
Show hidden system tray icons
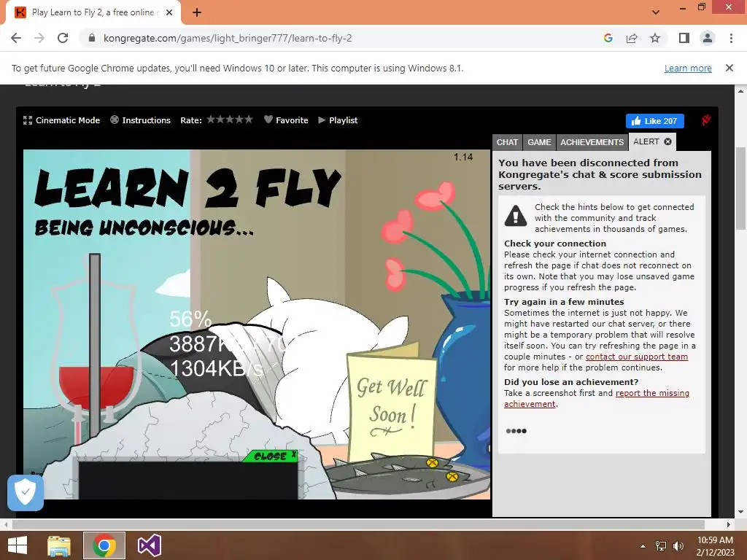pos(643,546)
